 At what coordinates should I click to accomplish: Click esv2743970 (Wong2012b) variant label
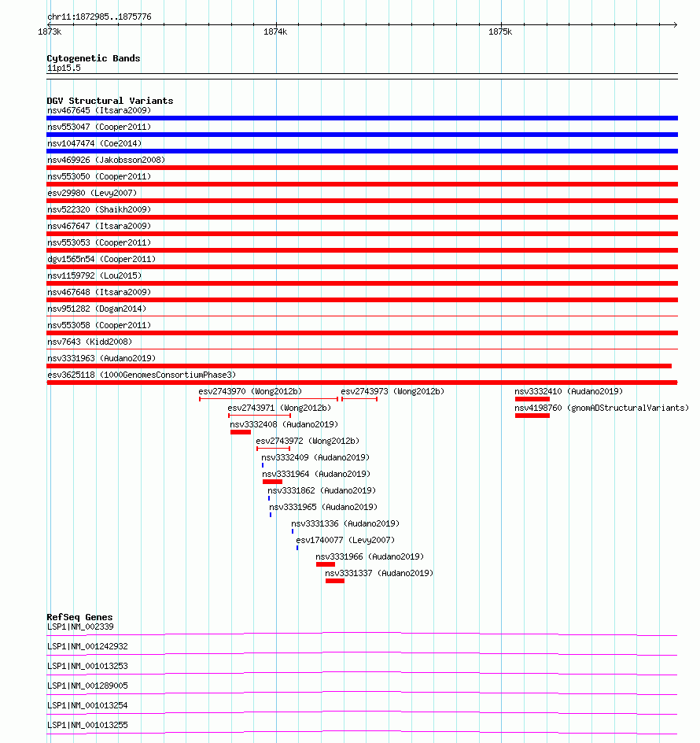tap(250, 391)
